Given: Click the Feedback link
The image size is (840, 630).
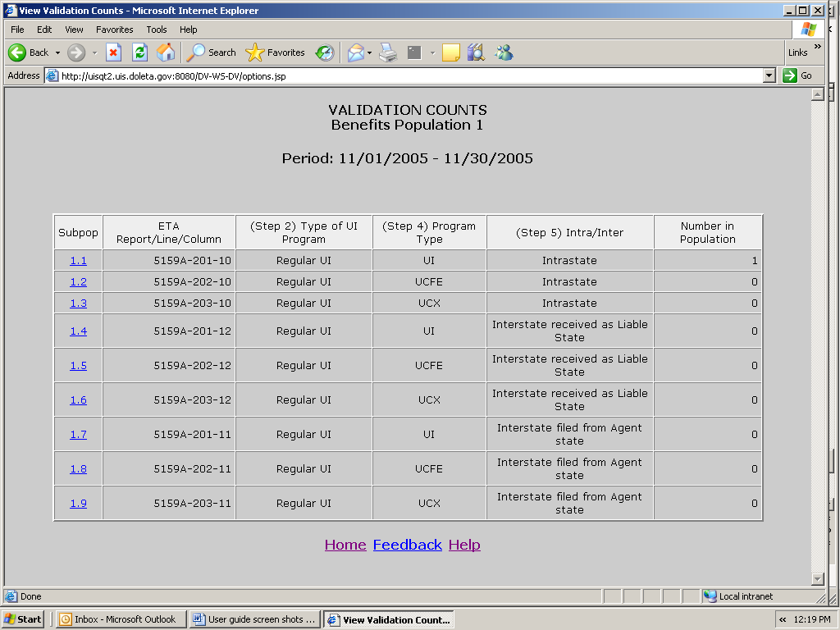Looking at the screenshot, I should point(408,545).
